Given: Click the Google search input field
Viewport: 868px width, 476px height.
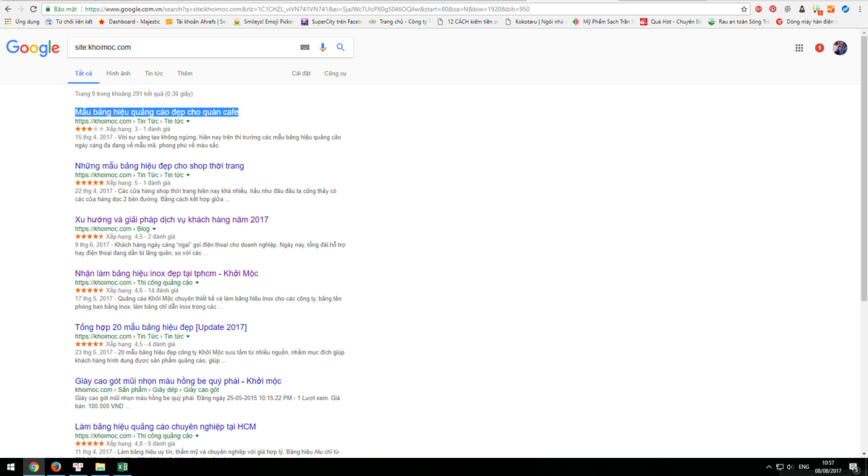Looking at the screenshot, I should click(x=184, y=48).
